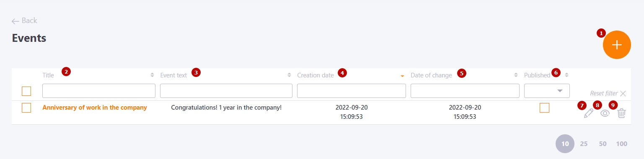
Task: Open the Published filter dropdown
Action: tap(547, 91)
